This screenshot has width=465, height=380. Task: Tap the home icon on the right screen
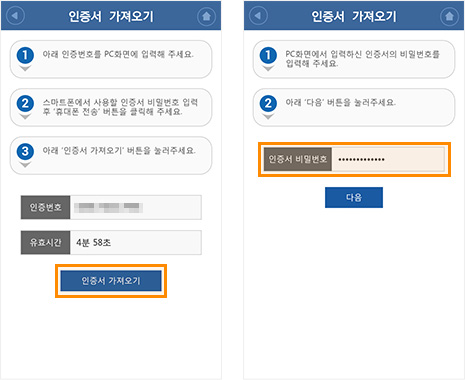point(449,16)
